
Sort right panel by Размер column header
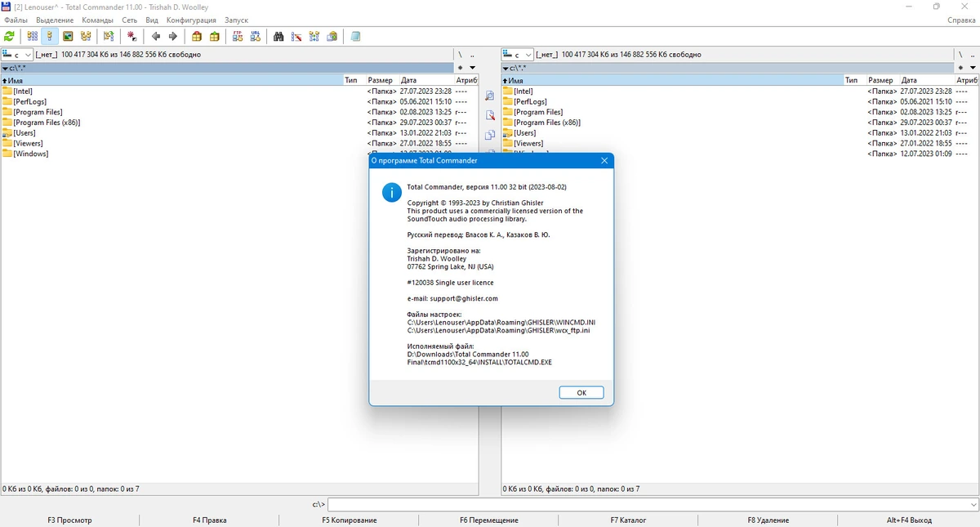point(882,80)
